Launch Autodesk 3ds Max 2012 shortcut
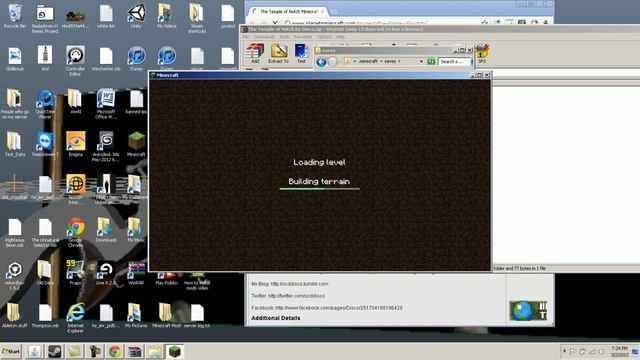 (106, 146)
